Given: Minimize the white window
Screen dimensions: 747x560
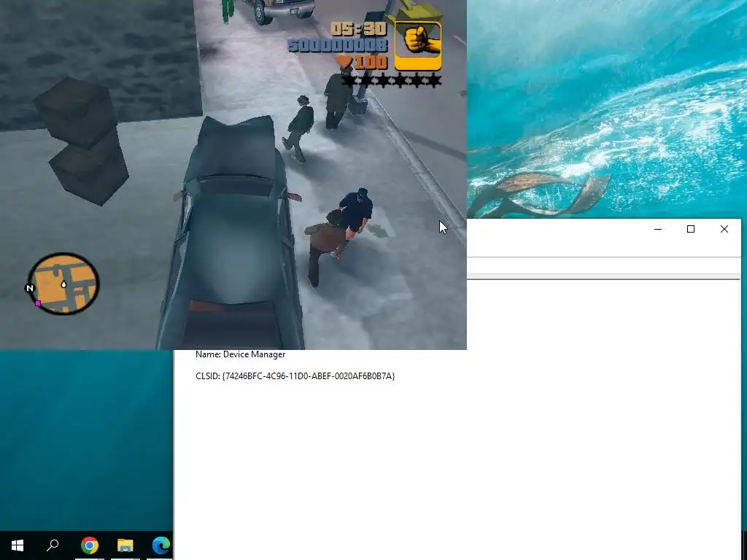Looking at the screenshot, I should (658, 229).
